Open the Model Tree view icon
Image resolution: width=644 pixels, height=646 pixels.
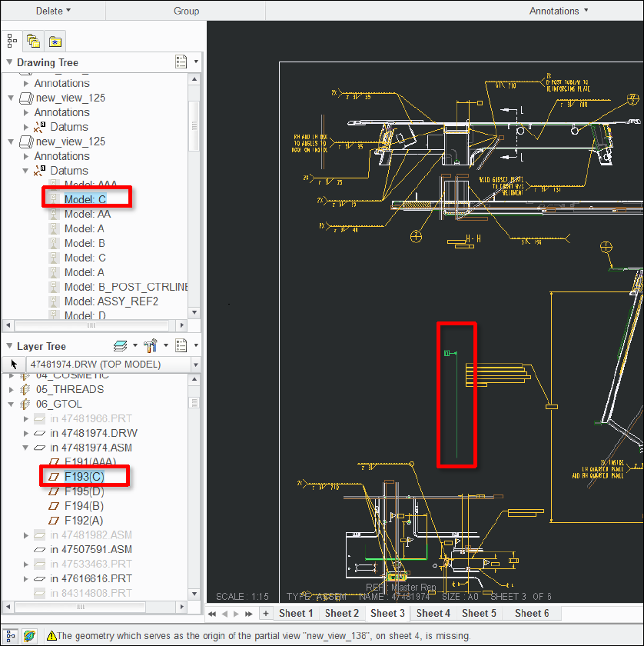pos(11,41)
